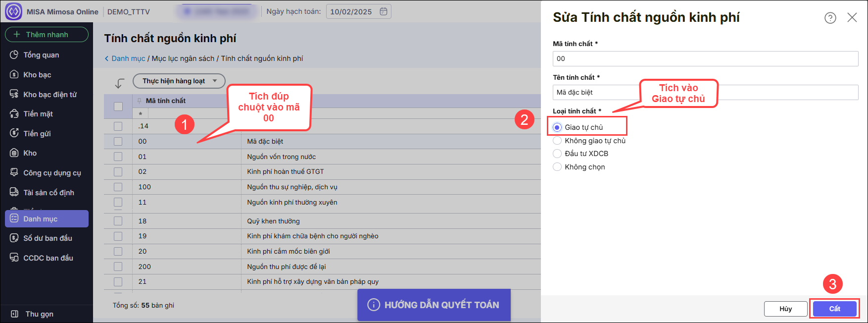The width and height of the screenshot is (868, 323).
Task: Click the Kho bạc sidebar icon
Action: [14, 74]
